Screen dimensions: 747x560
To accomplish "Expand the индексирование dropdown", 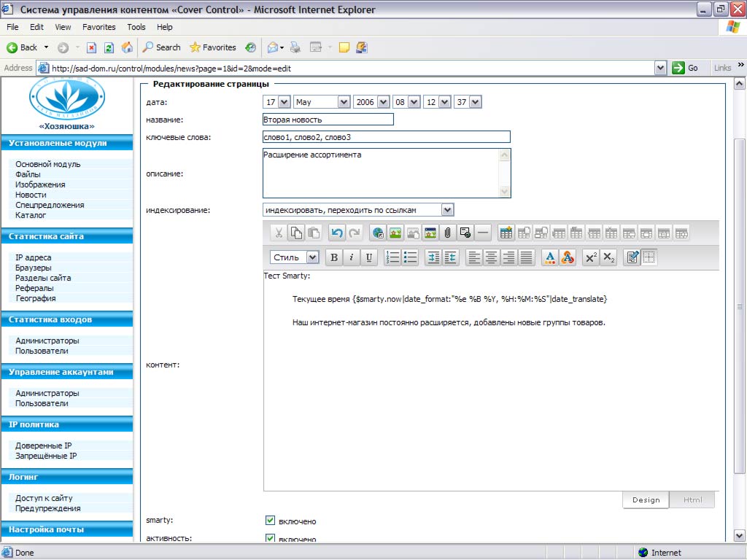I will pyautogui.click(x=447, y=210).
